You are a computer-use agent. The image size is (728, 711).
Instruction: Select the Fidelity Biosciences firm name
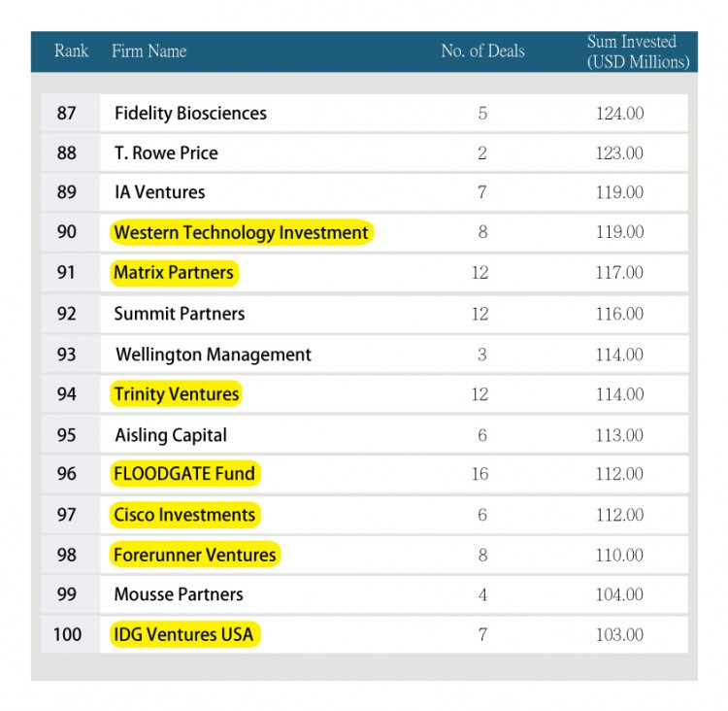[190, 114]
